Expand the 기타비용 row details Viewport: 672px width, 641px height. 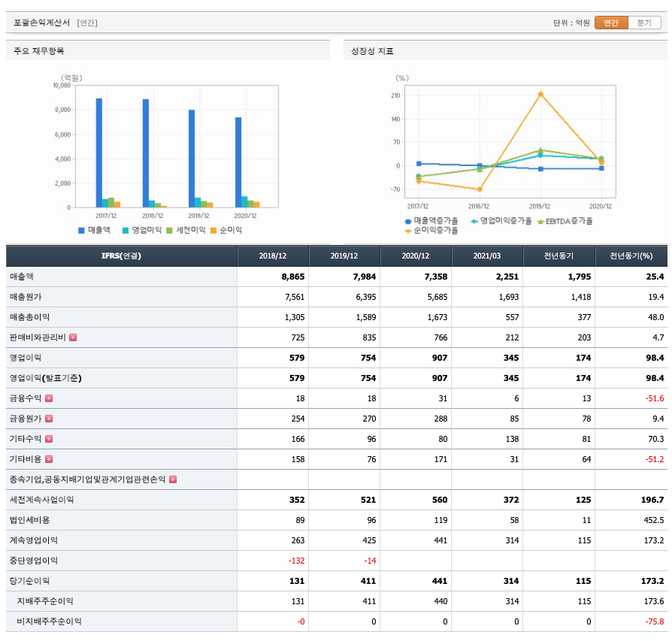point(49,459)
